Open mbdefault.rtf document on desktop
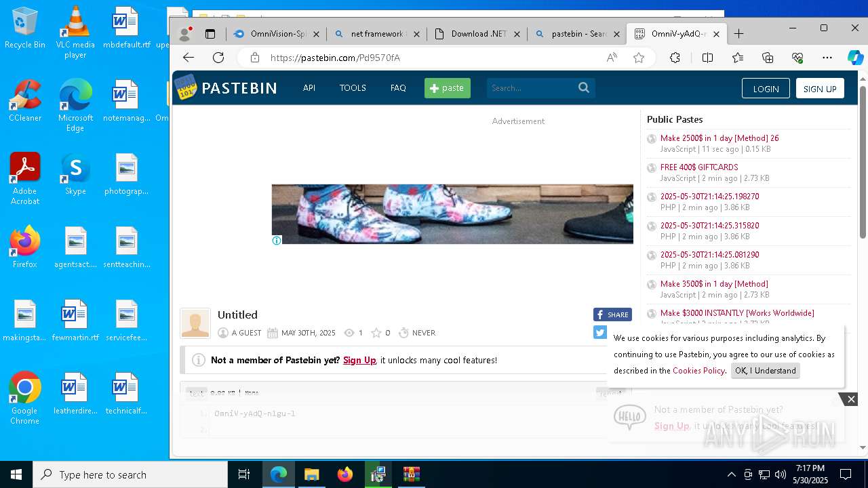Screen dimensions: 868x488 click(x=126, y=28)
